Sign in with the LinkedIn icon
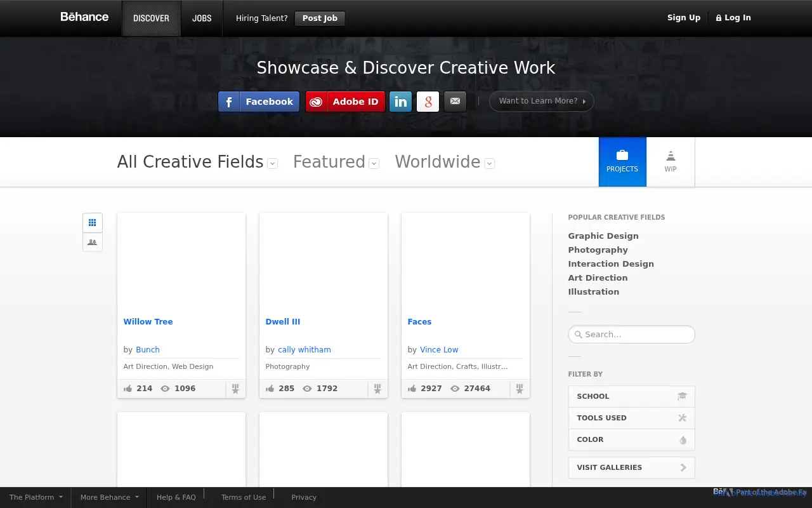The width and height of the screenshot is (812, 508). click(400, 102)
